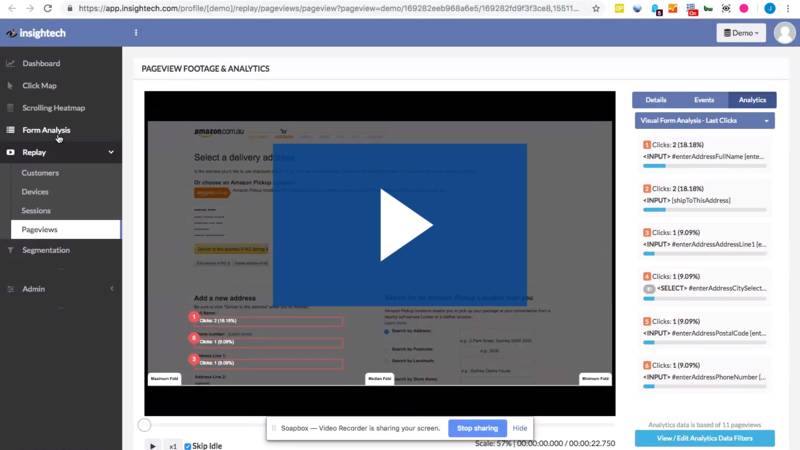
Task: Play the pageview replay video
Action: [400, 225]
